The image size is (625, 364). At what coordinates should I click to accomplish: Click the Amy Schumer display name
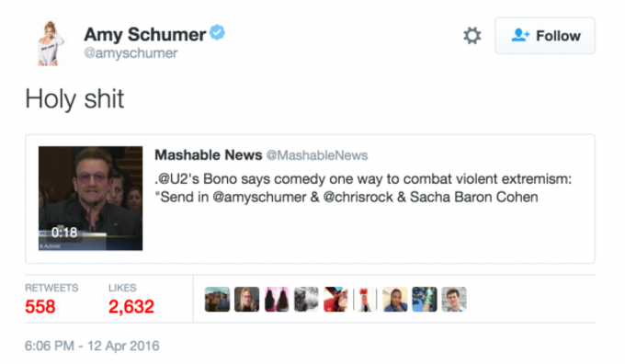[144, 34]
